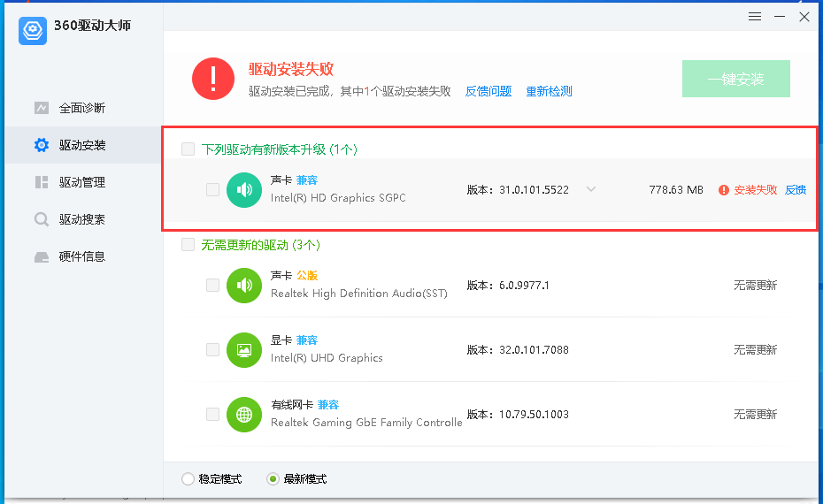Screen dimensions: 823x504
Task: Tick the Intel UHD Graphics checkbox
Action: (212, 350)
